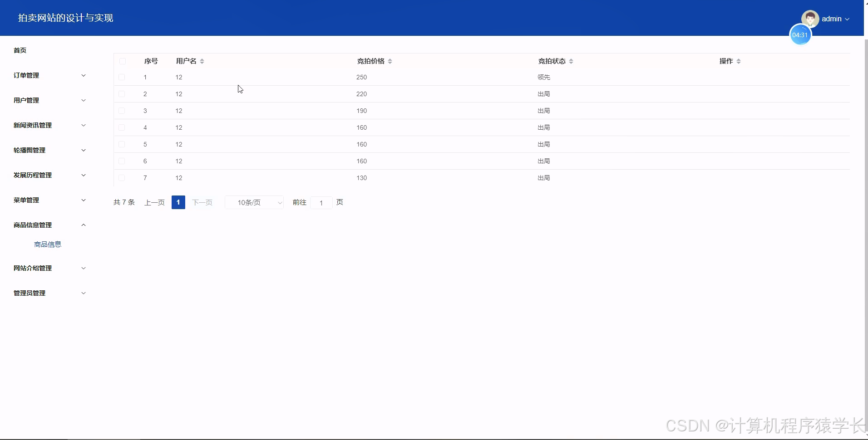Check the checkbox on row 1
Image resolution: width=868 pixels, height=440 pixels.
pos(122,77)
